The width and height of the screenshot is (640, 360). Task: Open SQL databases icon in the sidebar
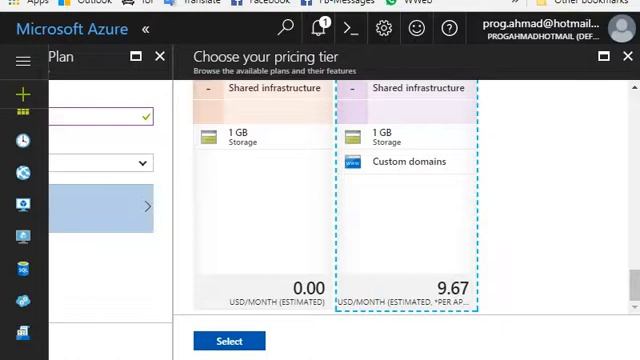coord(23,269)
